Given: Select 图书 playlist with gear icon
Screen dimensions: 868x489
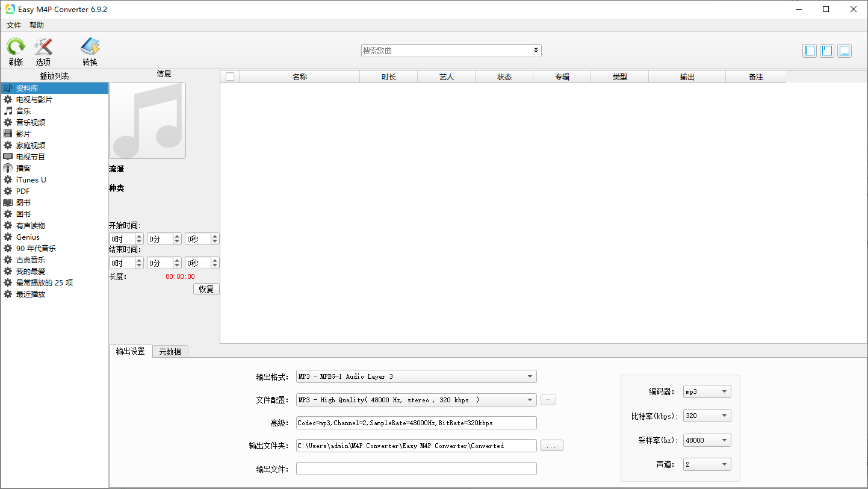Looking at the screenshot, I should pyautogui.click(x=55, y=214).
